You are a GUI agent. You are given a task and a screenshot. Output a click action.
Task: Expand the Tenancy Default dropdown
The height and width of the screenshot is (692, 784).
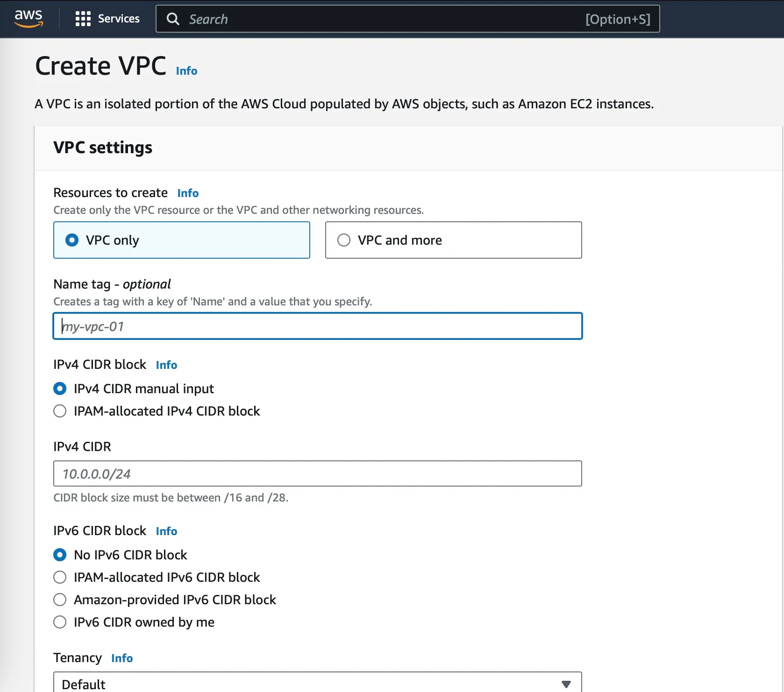pos(318,684)
